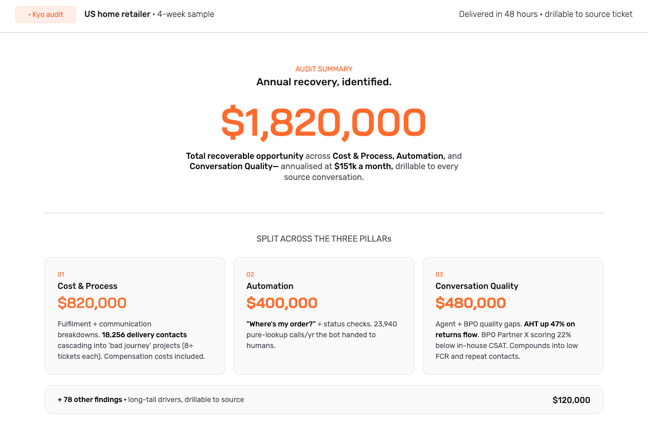Open the Cost & Process card
Viewport: 648px width, 437px height.
tap(135, 316)
